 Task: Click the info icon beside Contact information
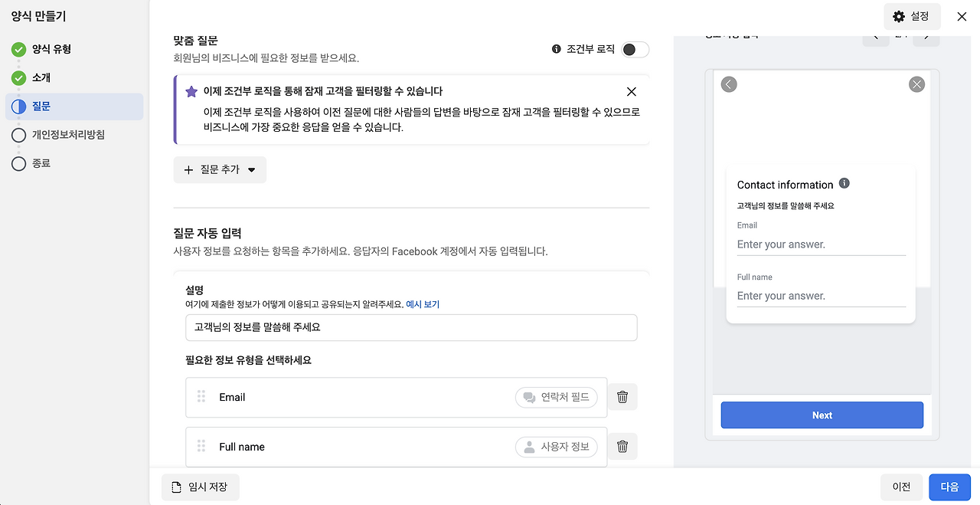(x=844, y=183)
